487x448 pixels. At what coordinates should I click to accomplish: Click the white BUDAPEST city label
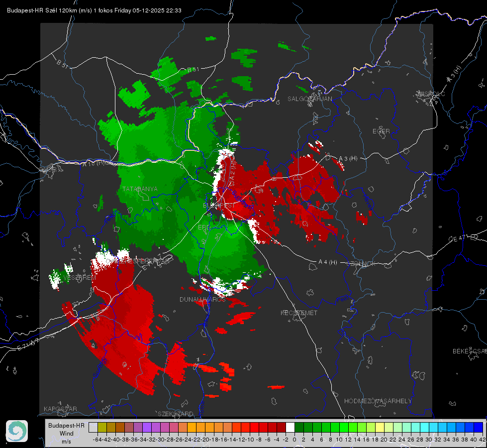pos(219,206)
